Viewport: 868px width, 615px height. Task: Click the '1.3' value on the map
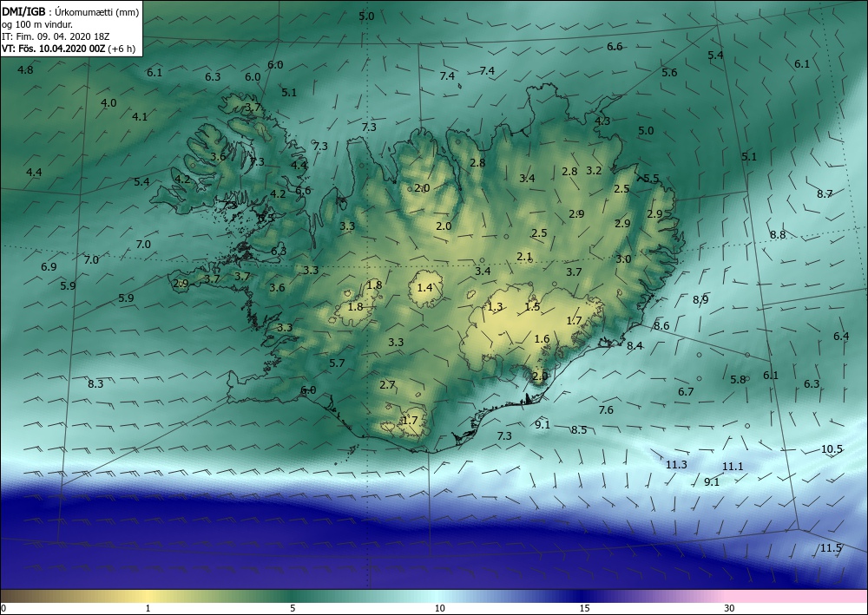point(495,307)
